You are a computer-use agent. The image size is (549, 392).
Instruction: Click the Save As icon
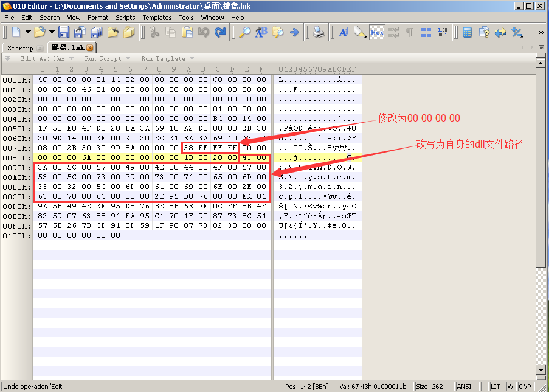[x=80, y=32]
